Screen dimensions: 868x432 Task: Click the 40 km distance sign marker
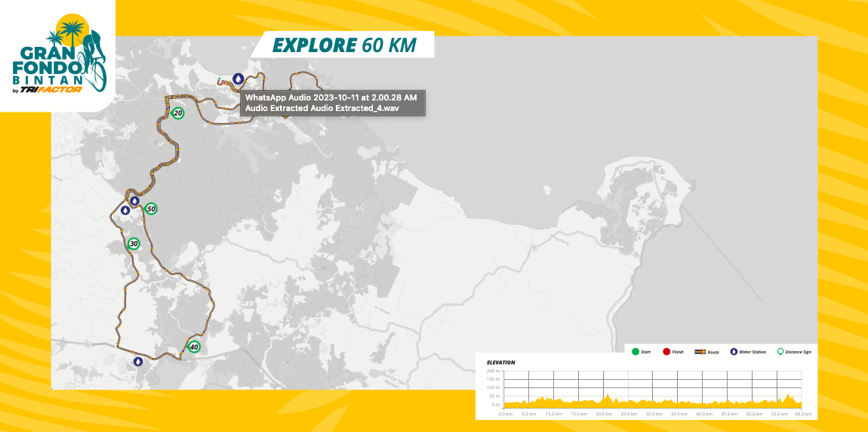194,347
